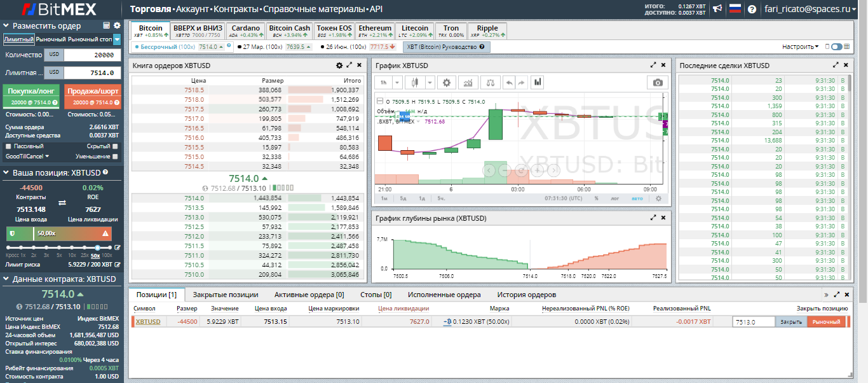Open the compare scales icon on chart
The width and height of the screenshot is (868, 383).
(490, 82)
